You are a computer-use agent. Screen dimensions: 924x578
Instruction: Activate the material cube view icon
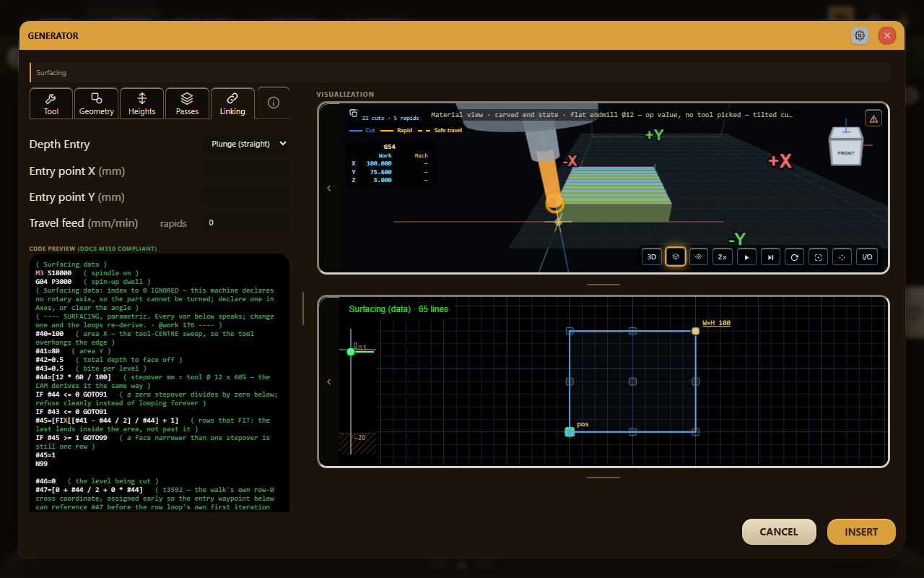click(x=675, y=256)
